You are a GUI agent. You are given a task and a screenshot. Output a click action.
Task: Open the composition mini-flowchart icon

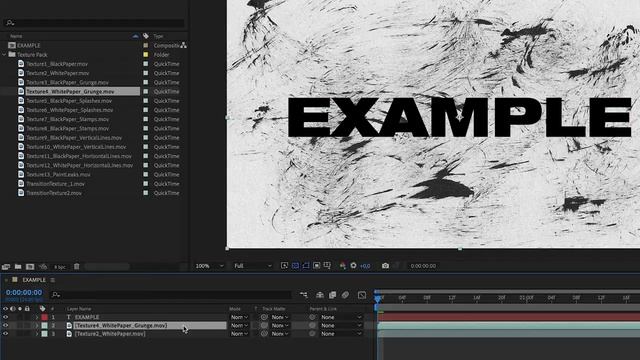pos(304,295)
